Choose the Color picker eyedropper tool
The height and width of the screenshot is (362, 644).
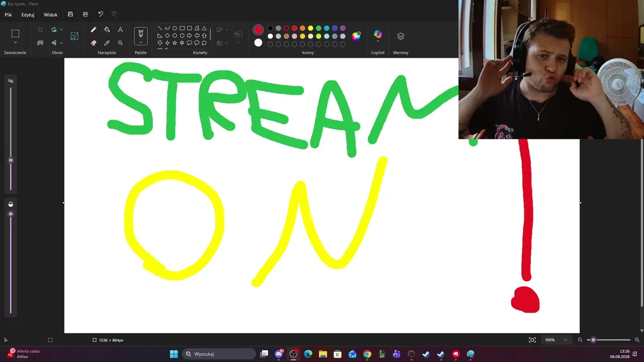(x=107, y=43)
